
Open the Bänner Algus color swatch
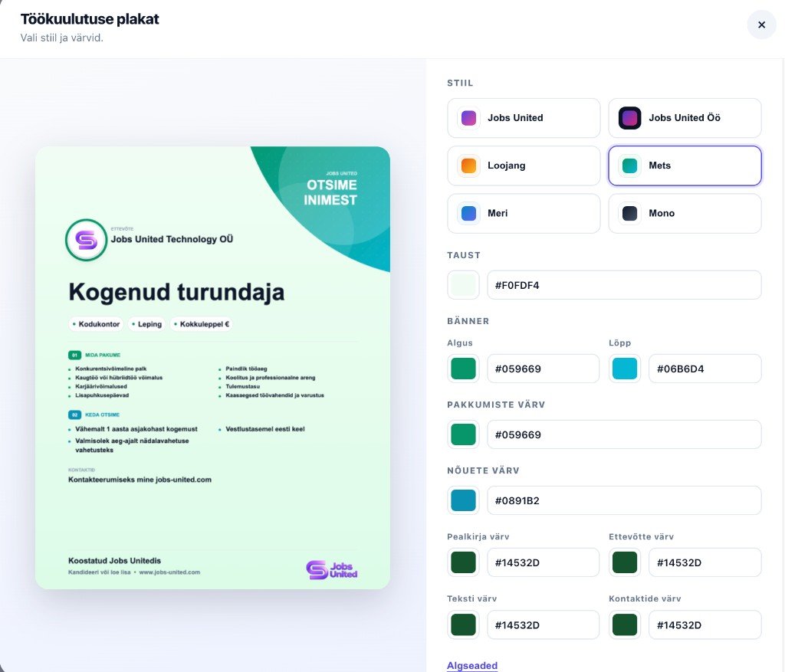coord(463,369)
